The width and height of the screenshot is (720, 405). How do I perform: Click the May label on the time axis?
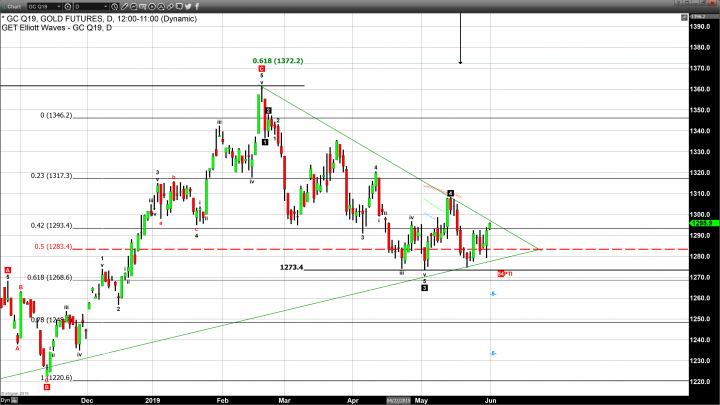pos(422,400)
